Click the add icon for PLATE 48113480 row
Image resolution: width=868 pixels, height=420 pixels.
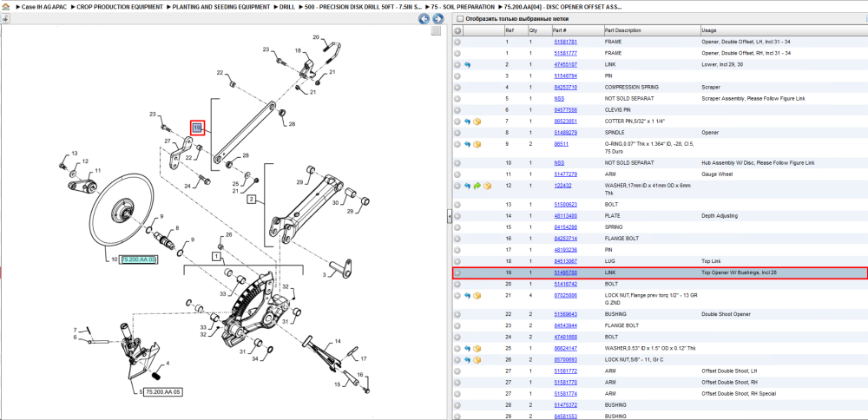[457, 216]
